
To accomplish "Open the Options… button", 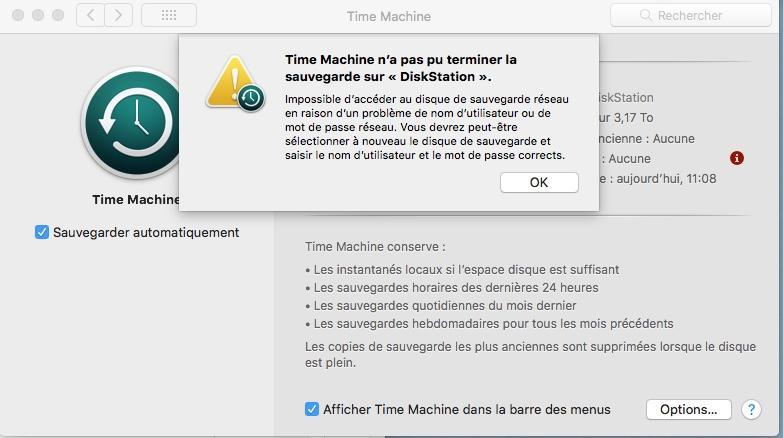I will pos(688,409).
